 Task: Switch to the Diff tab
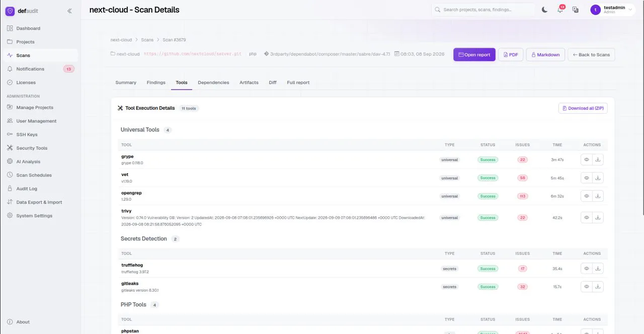[x=273, y=82]
